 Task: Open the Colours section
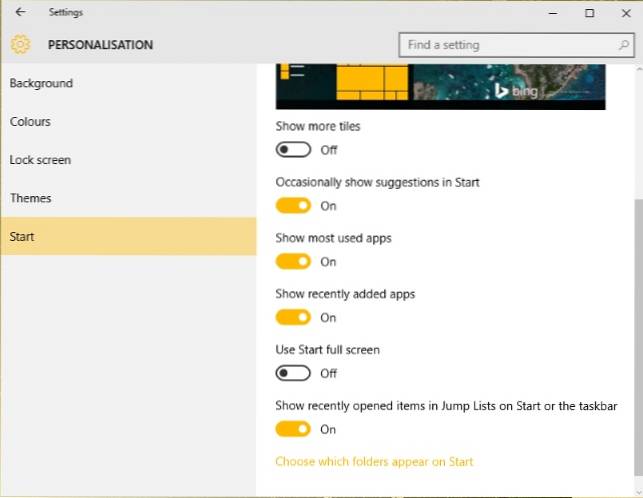128,121
